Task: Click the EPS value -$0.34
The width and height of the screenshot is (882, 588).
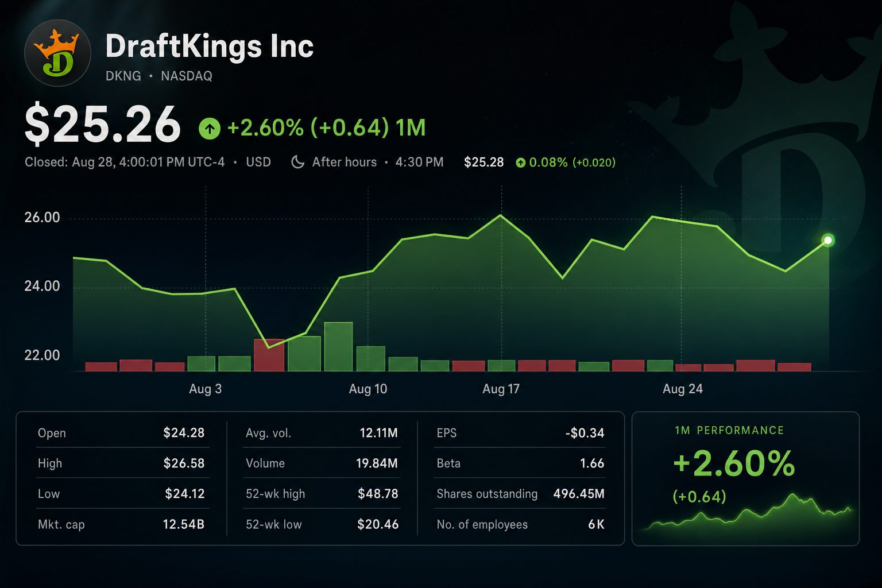Action: (x=585, y=433)
